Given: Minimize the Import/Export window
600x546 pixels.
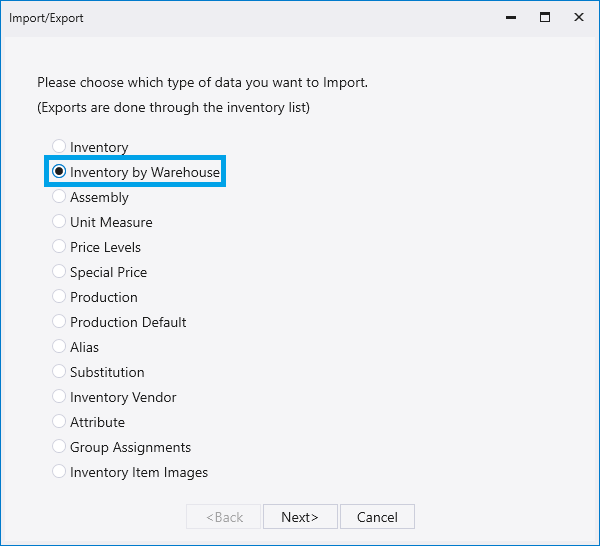Looking at the screenshot, I should [511, 18].
